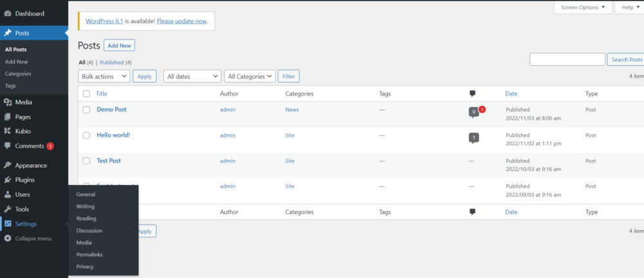
Task: Open the Plugins icon
Action: [x=7, y=180]
